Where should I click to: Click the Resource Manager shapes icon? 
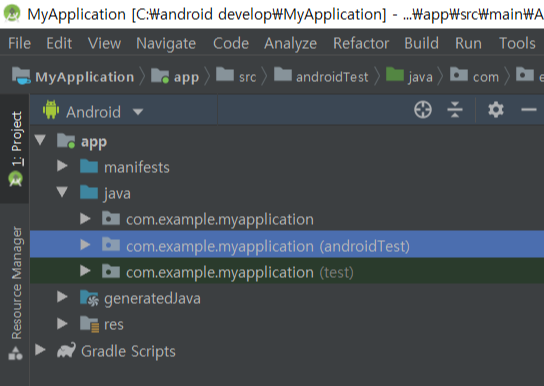pyautogui.click(x=16, y=354)
